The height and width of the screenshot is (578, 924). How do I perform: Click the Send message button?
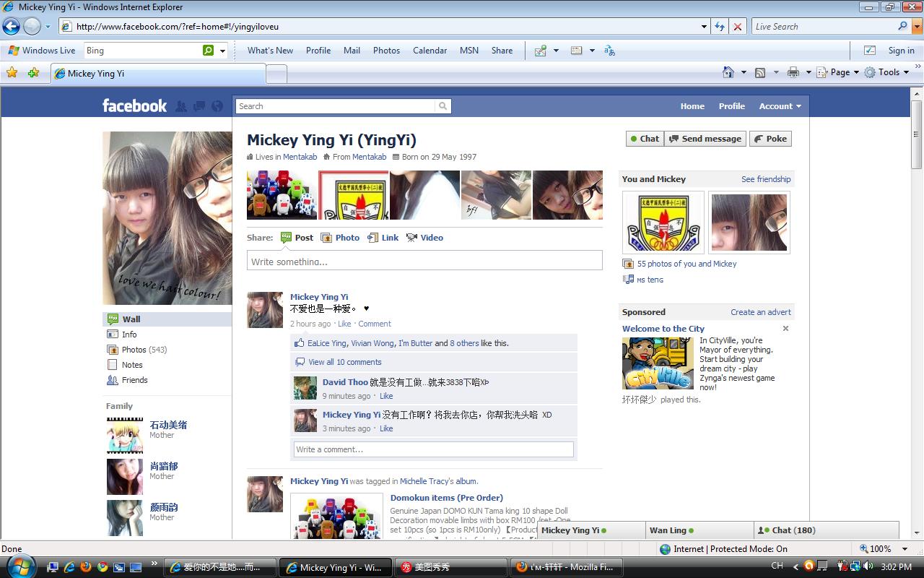pos(705,139)
